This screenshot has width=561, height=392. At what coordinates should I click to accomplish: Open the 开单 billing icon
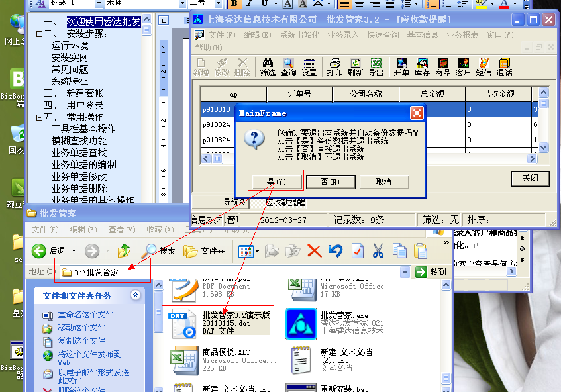[401, 64]
